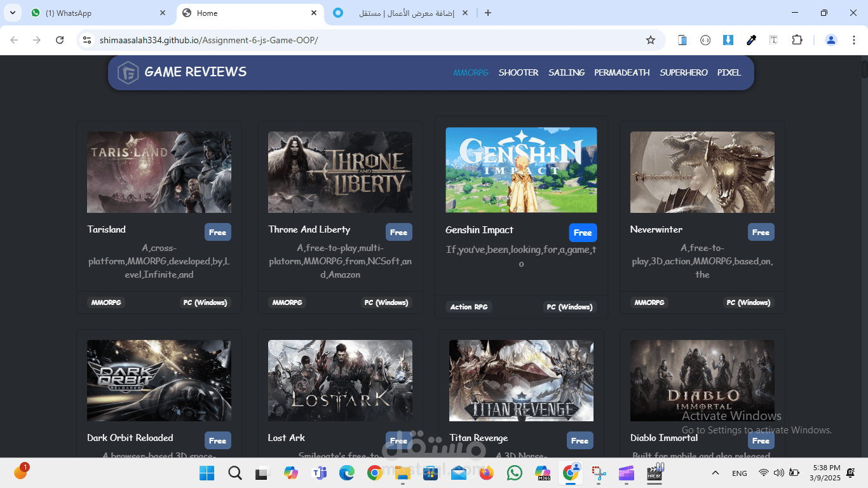The image size is (868, 488).
Task: Open Snipping Tool from taskbar
Action: pyautogui.click(x=599, y=473)
